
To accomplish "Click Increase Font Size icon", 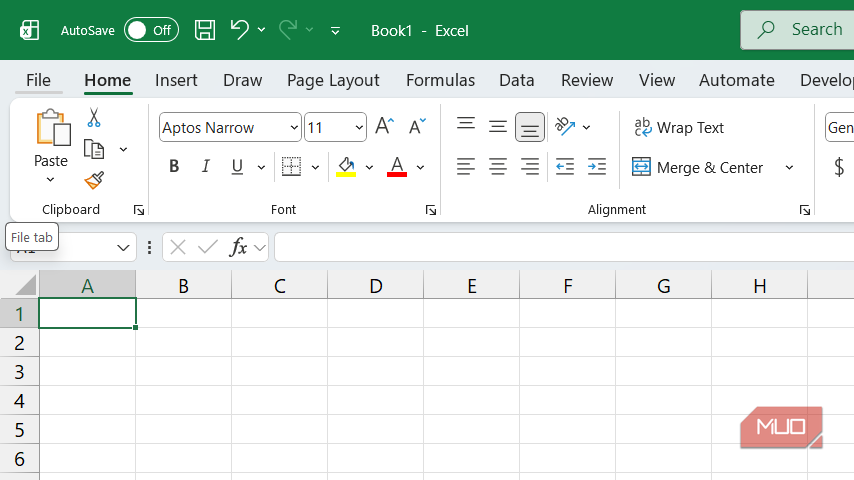I will (385, 126).
